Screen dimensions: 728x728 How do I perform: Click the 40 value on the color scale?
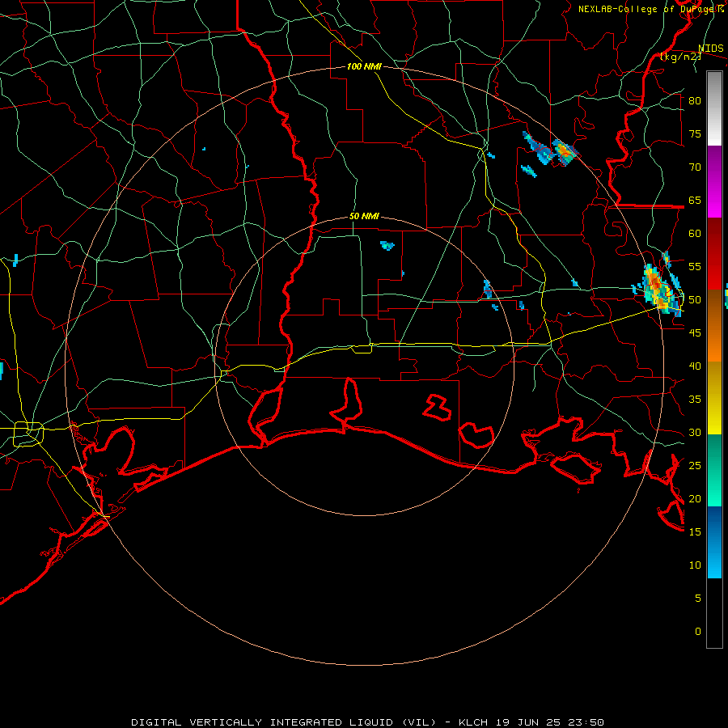[x=695, y=366]
